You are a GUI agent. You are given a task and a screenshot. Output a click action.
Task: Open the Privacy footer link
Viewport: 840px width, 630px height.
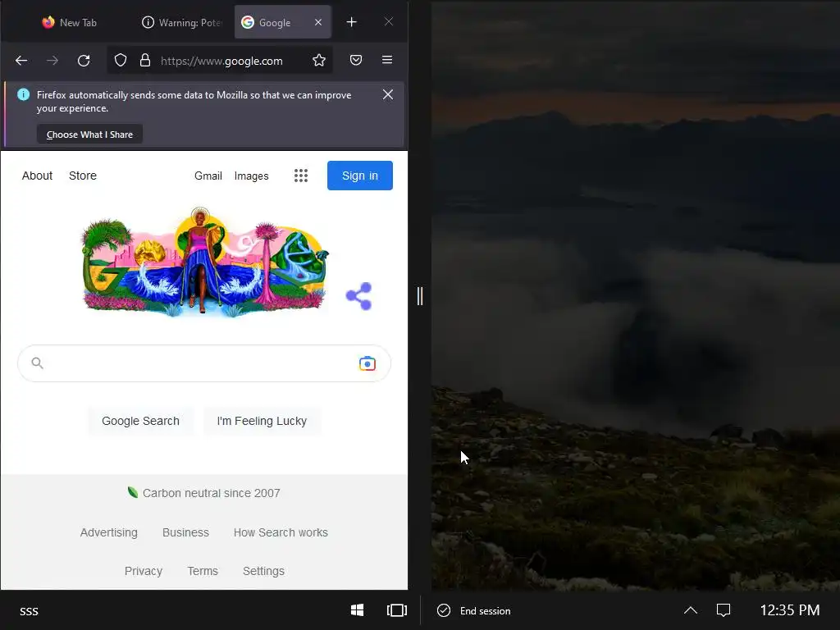pyautogui.click(x=143, y=571)
